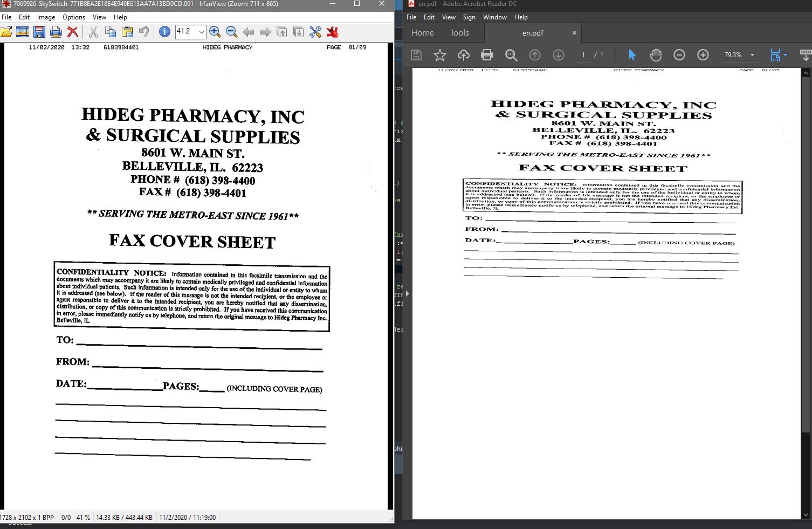Viewport: 812px width, 529px height.
Task: Show image information with the blue info icon
Action: click(165, 32)
